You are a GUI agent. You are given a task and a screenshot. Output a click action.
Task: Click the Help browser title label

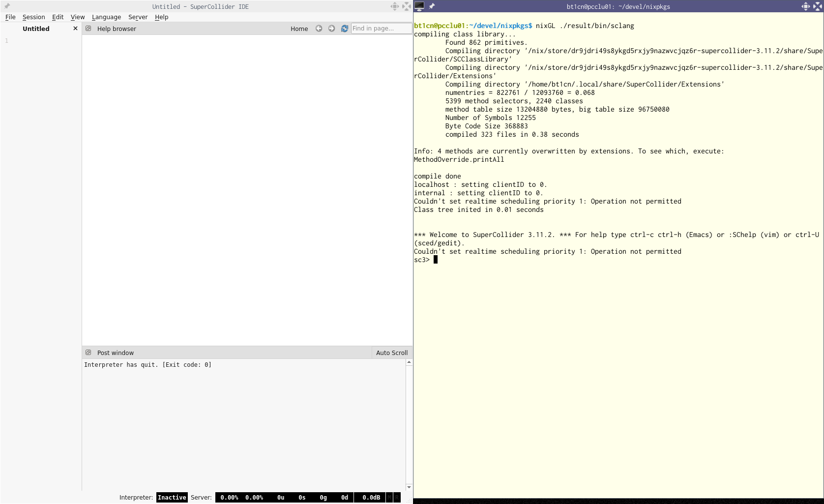(117, 29)
